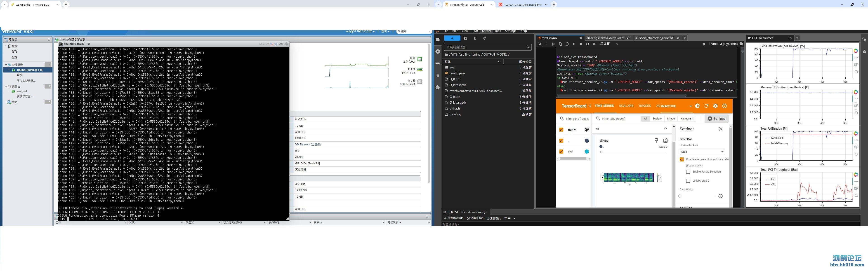This screenshot has width=868, height=271.
Task: Adjust the Card Width slider
Action: click(x=696, y=196)
